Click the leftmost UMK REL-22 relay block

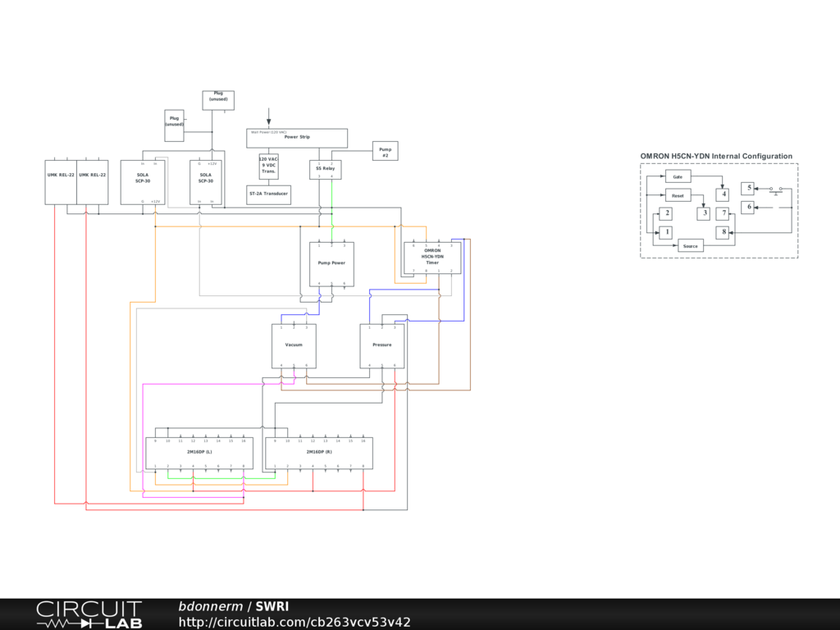pyautogui.click(x=61, y=182)
